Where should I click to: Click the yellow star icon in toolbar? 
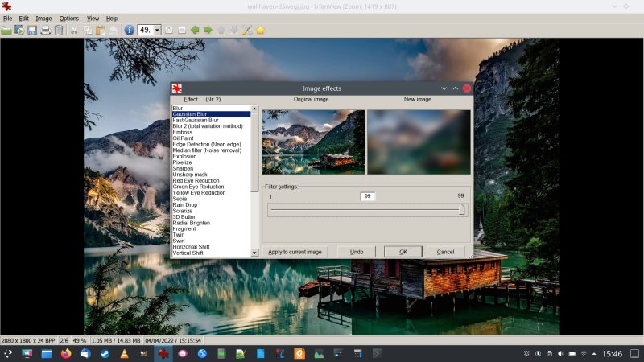[x=260, y=30]
